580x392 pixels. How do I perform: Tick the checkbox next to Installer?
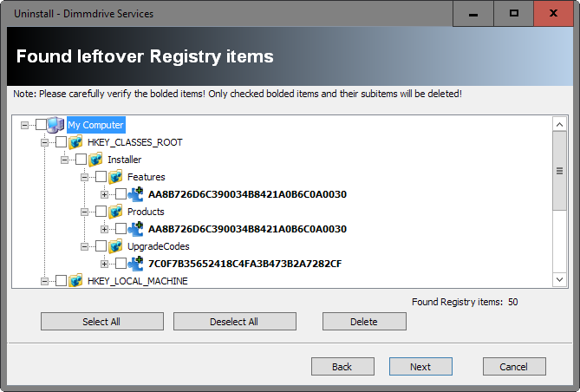81,160
